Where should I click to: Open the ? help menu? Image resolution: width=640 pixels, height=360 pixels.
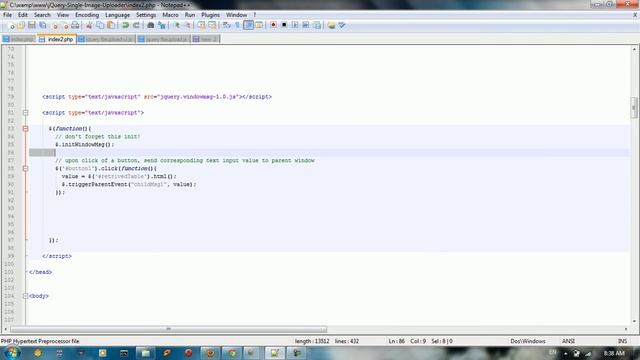tap(255, 15)
